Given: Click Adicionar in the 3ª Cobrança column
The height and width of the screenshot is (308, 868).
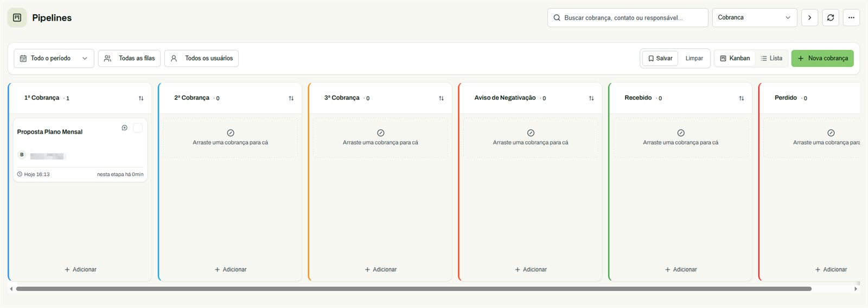Looking at the screenshot, I should point(381,269).
